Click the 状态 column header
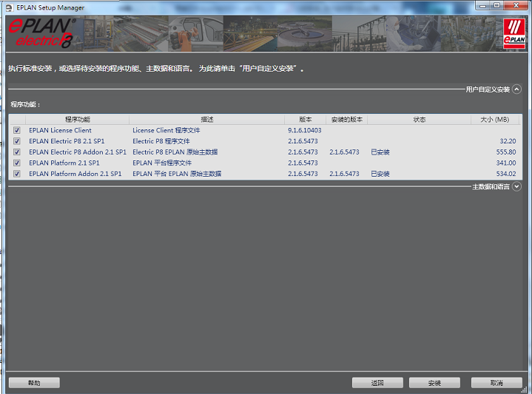This screenshot has width=532, height=394. tap(419, 119)
